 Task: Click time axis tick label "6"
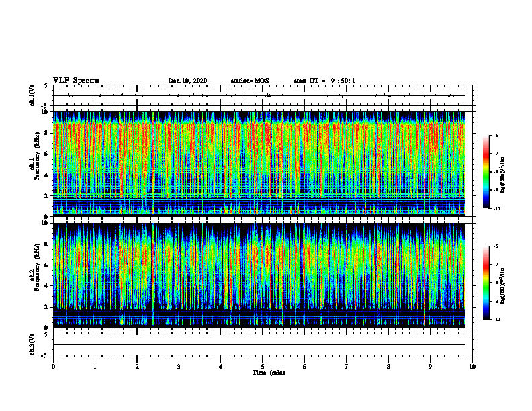coord(305,367)
